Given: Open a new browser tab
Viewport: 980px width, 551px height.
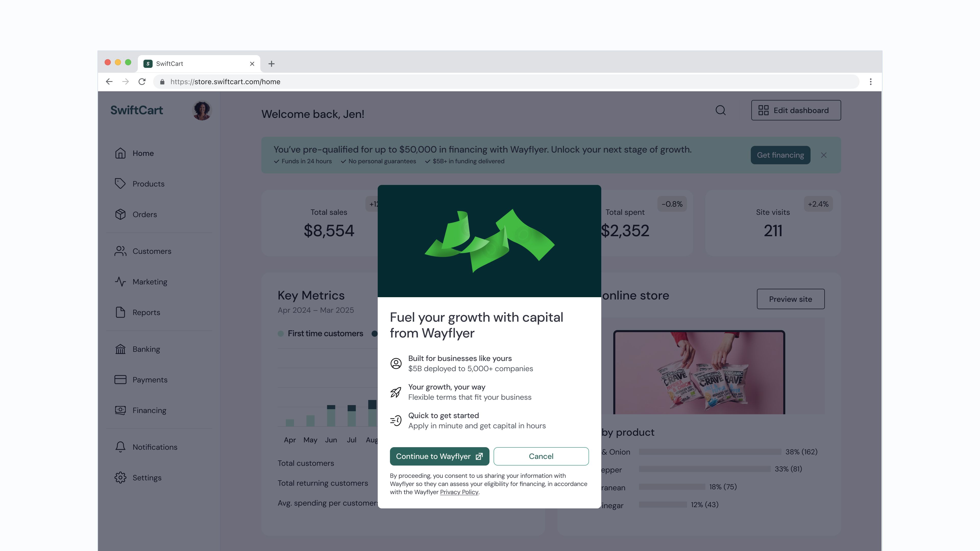Looking at the screenshot, I should pos(271,64).
